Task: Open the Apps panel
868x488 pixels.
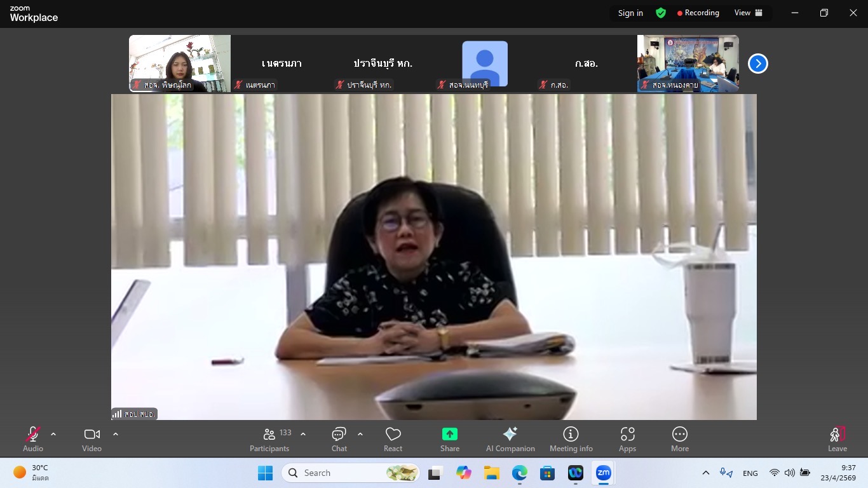Action: (x=627, y=439)
